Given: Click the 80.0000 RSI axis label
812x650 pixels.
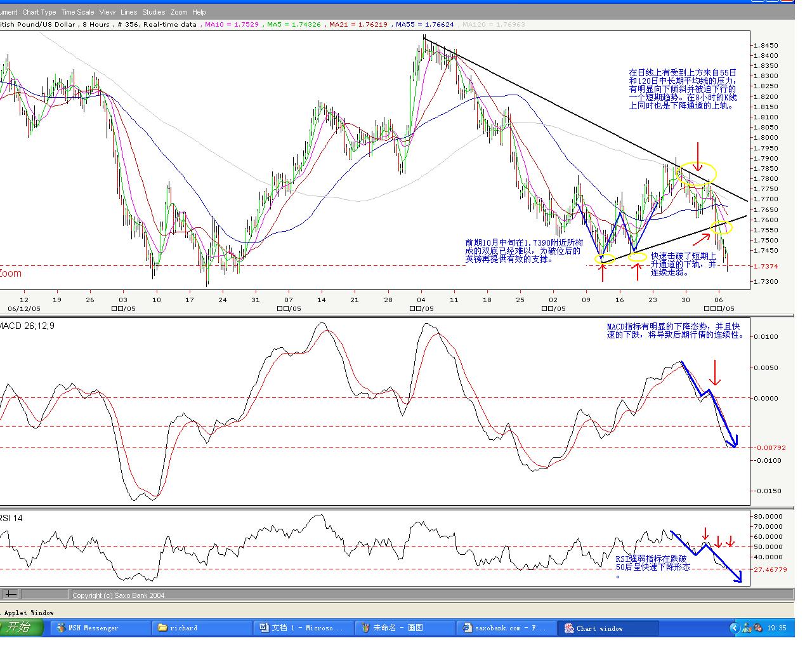Looking at the screenshot, I should click(768, 517).
